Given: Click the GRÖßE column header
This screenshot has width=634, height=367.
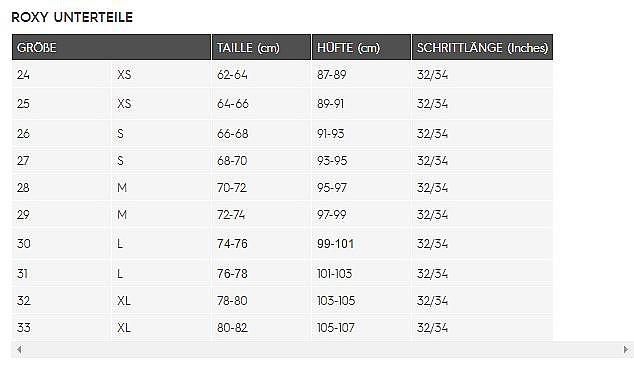Looking at the screenshot, I should 112,47.
